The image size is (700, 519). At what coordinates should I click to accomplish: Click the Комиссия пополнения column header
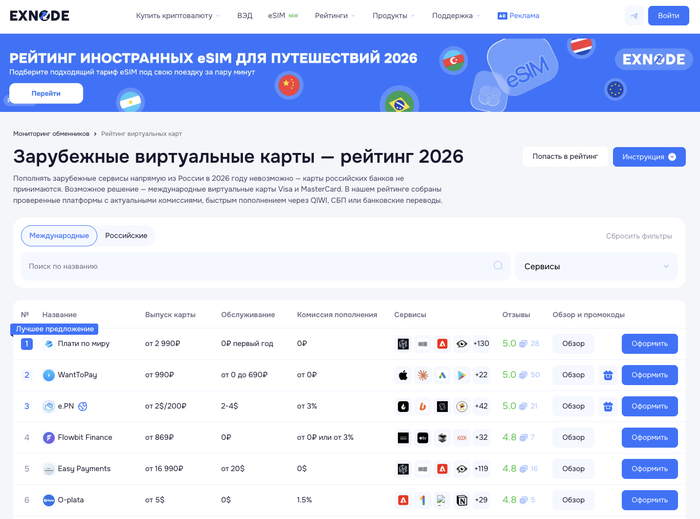coord(337,315)
